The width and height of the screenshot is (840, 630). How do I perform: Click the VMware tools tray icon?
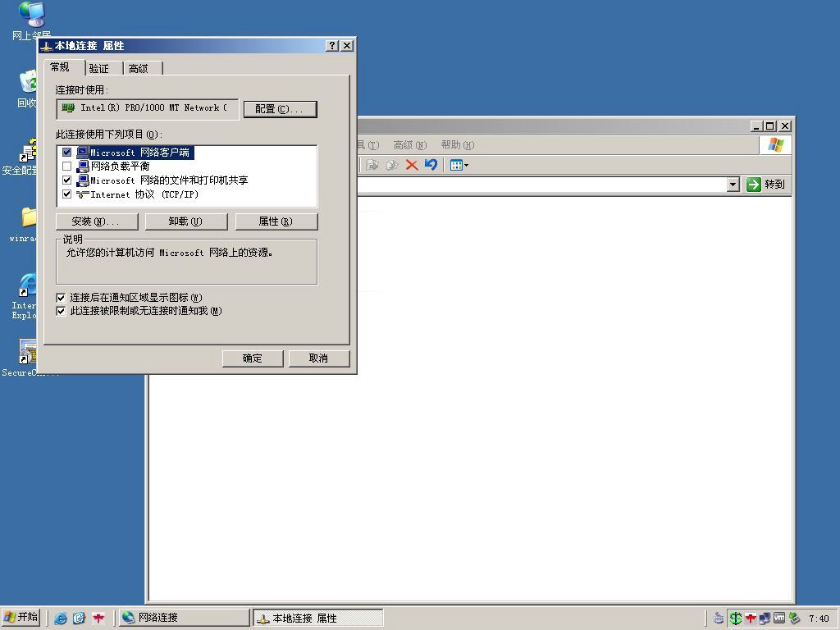pos(779,619)
